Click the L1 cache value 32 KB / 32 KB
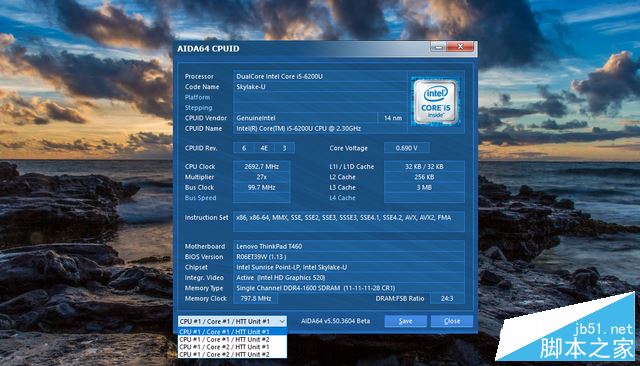Image resolution: width=640 pixels, height=366 pixels. 424,166
